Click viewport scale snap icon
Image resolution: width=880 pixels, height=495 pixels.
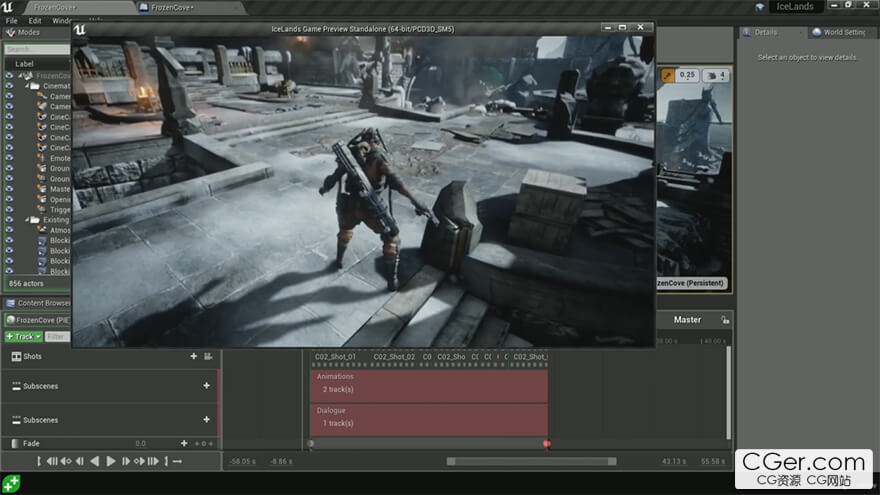click(x=668, y=75)
